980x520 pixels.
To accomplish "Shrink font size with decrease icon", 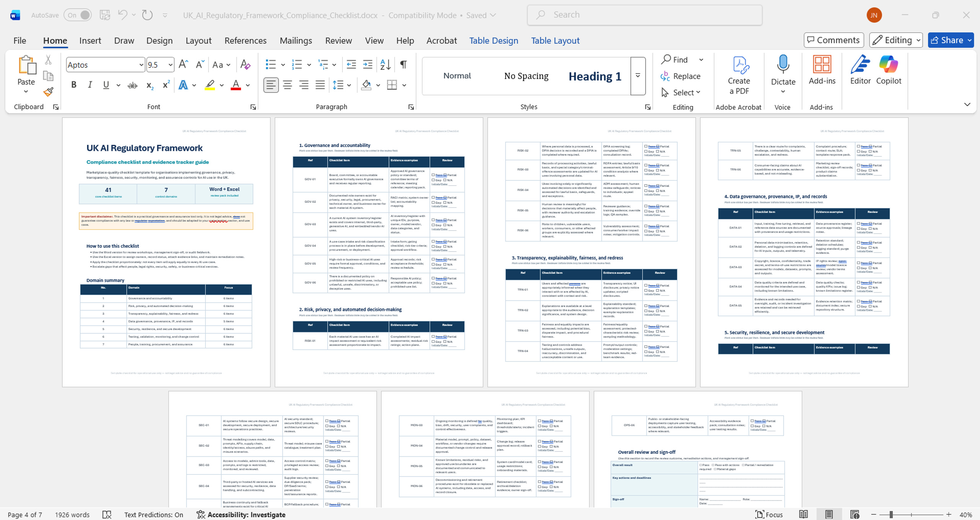I will 199,64.
